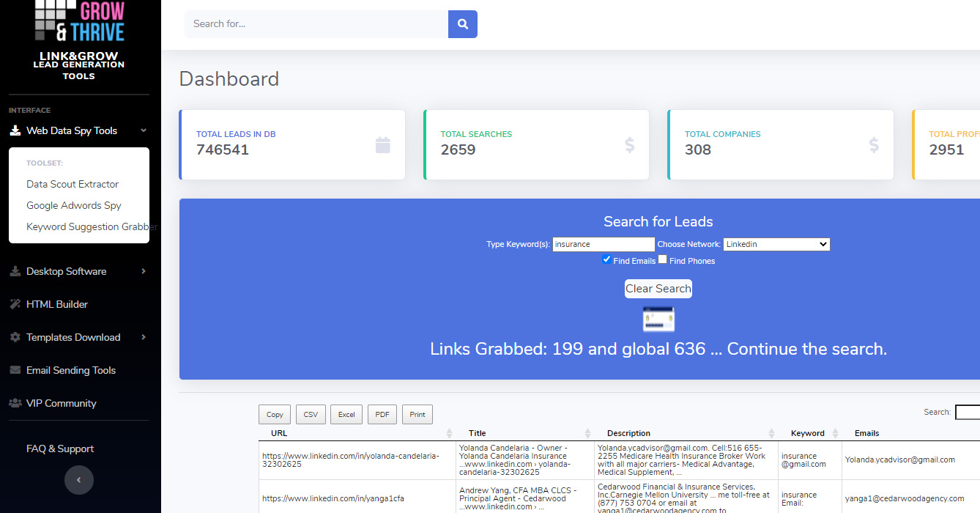Click the Grow & Thrive logo

[x=80, y=22]
